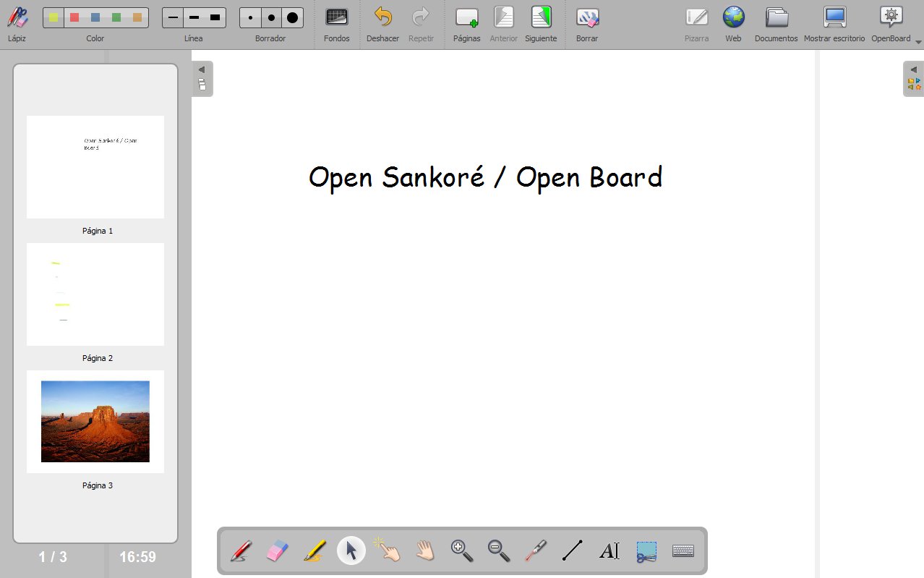Click the zoom out magnifier
This screenshot has width=924, height=578.
(499, 551)
